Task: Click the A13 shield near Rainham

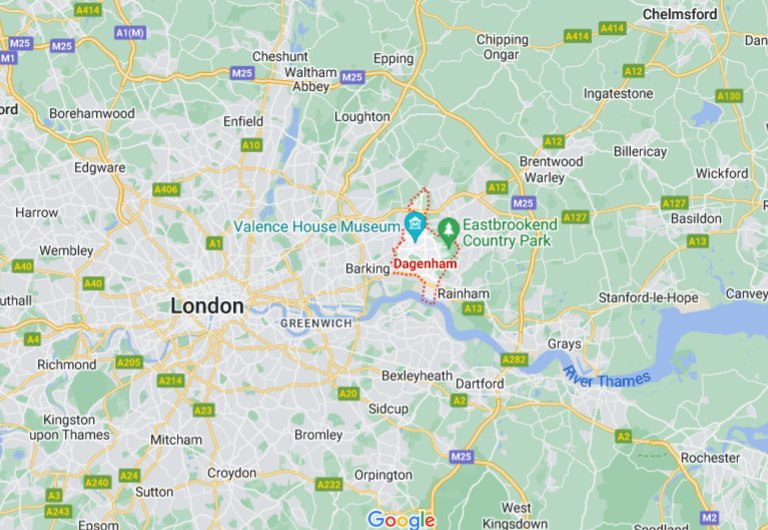Action: coord(473,309)
